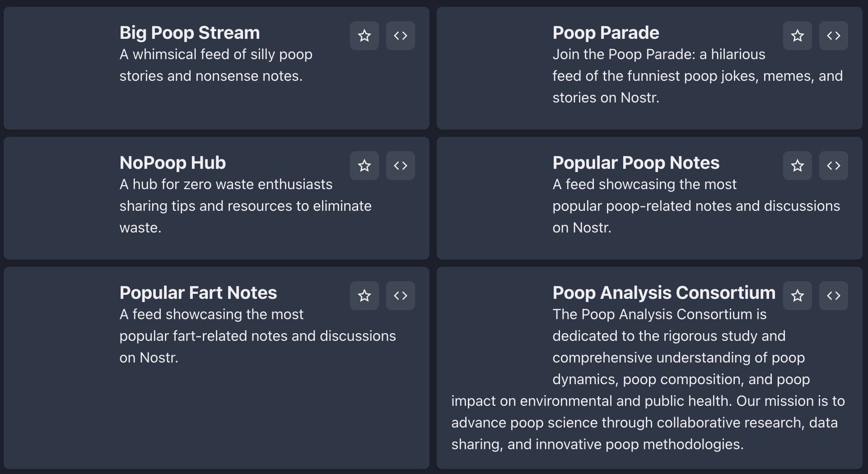Open code icon on Popular Fart Notes
This screenshot has width=868, height=474.
(400, 296)
